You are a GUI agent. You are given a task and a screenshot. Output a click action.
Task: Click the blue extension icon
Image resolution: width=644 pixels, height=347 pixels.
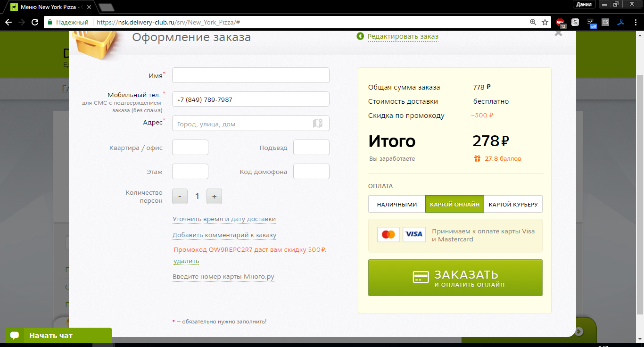[621, 22]
